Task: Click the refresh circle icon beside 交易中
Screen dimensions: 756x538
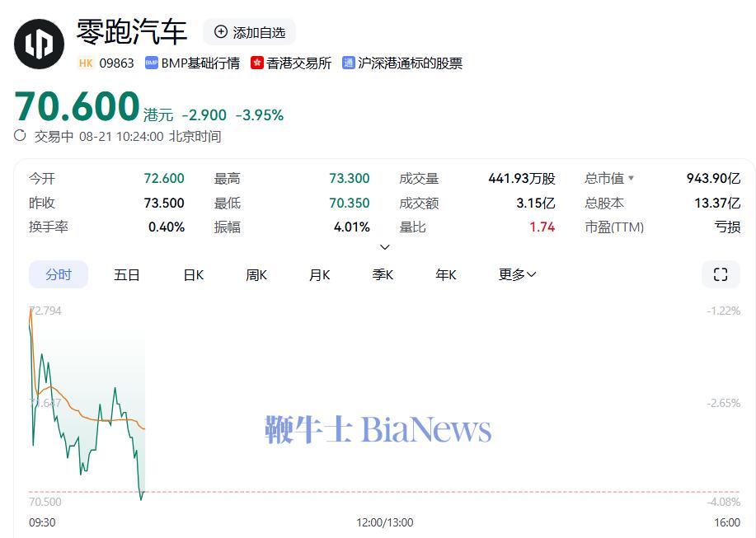Action: 20,135
